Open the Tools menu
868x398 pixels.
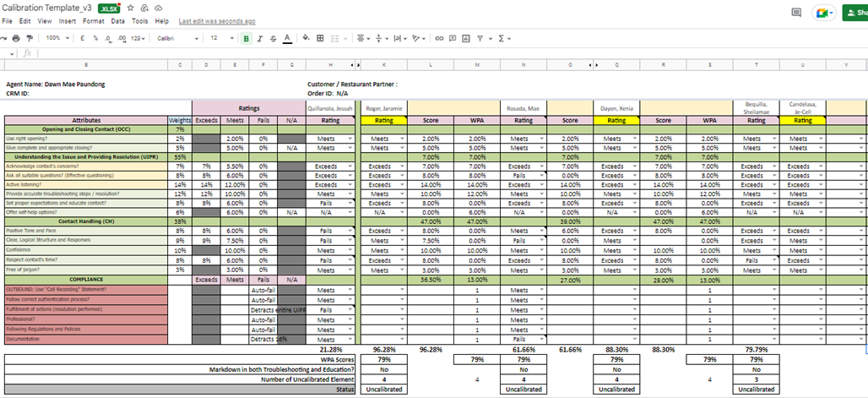click(x=140, y=21)
